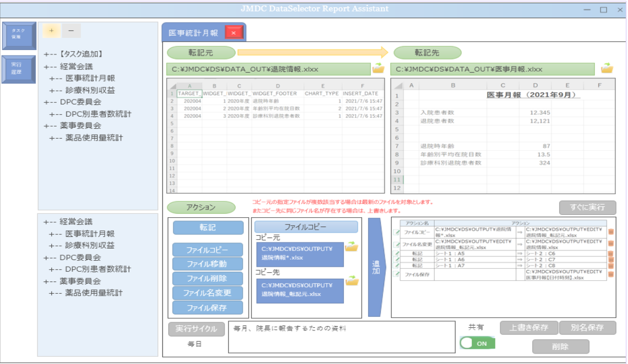Click the 転記先 file path field
628x364 pixels.
click(493, 69)
